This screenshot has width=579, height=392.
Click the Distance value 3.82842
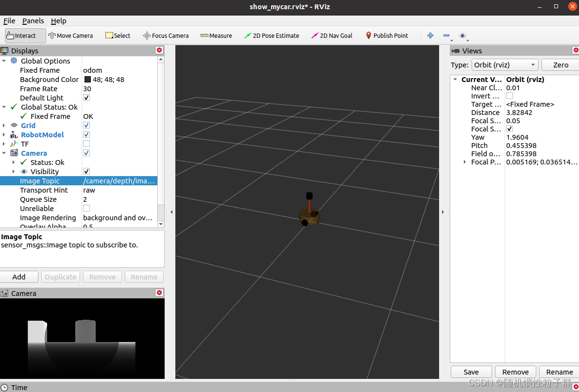tap(519, 113)
